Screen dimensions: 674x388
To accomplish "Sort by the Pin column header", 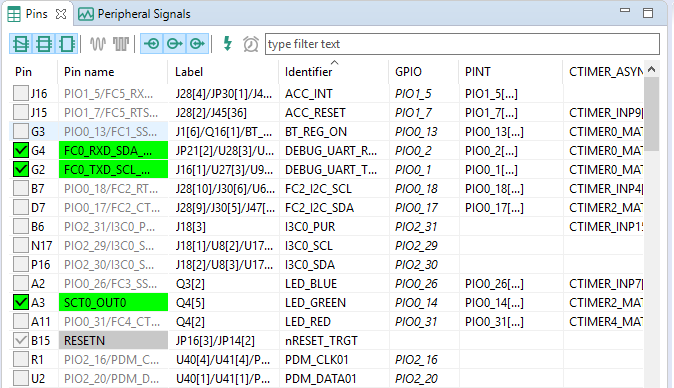I will click(x=33, y=72).
